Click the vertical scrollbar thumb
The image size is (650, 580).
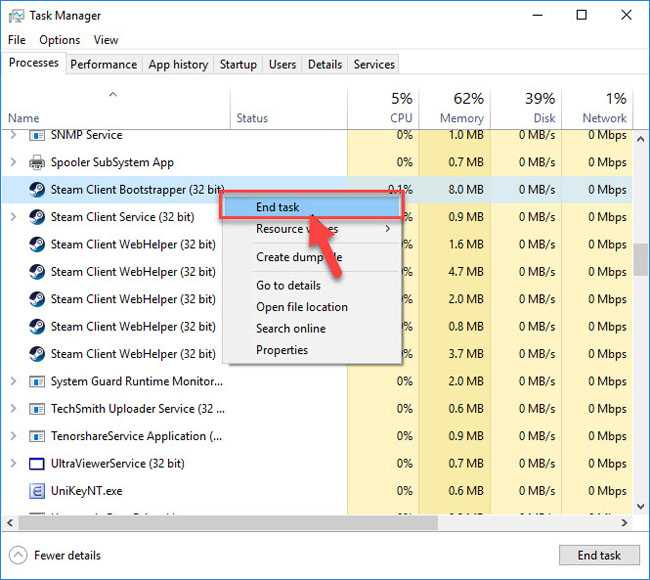click(640, 259)
